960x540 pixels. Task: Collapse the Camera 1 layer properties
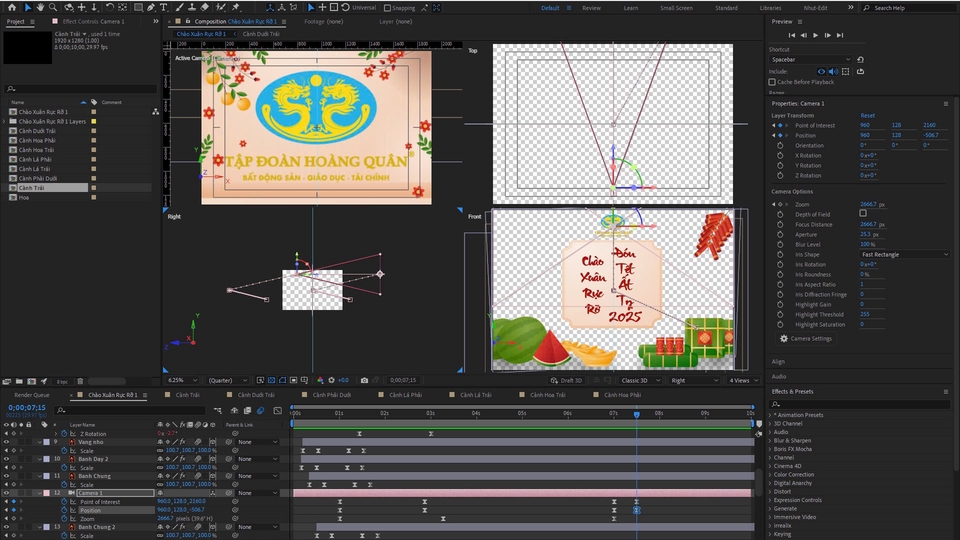pyautogui.click(x=40, y=493)
